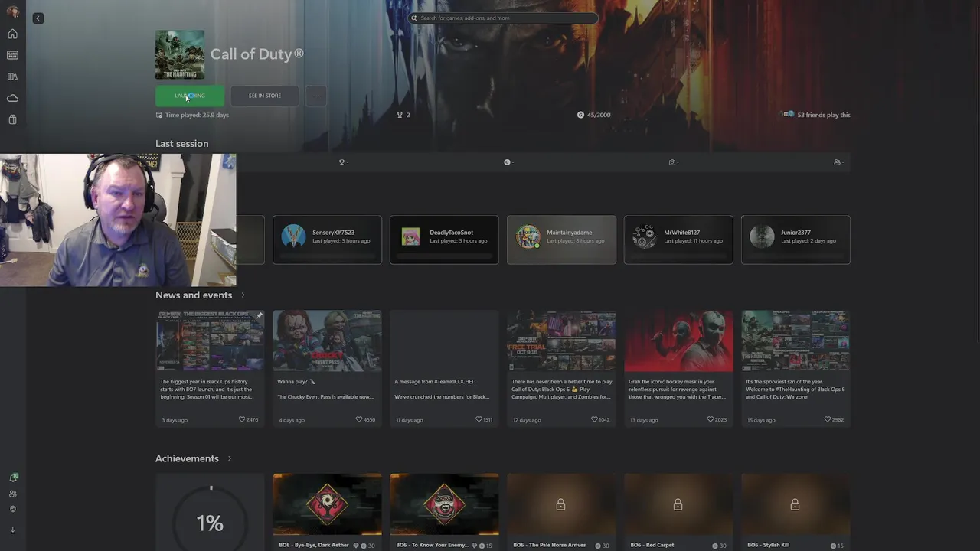Open SensoryX#7523 friend card
This screenshot has height=551, width=980.
point(327,240)
